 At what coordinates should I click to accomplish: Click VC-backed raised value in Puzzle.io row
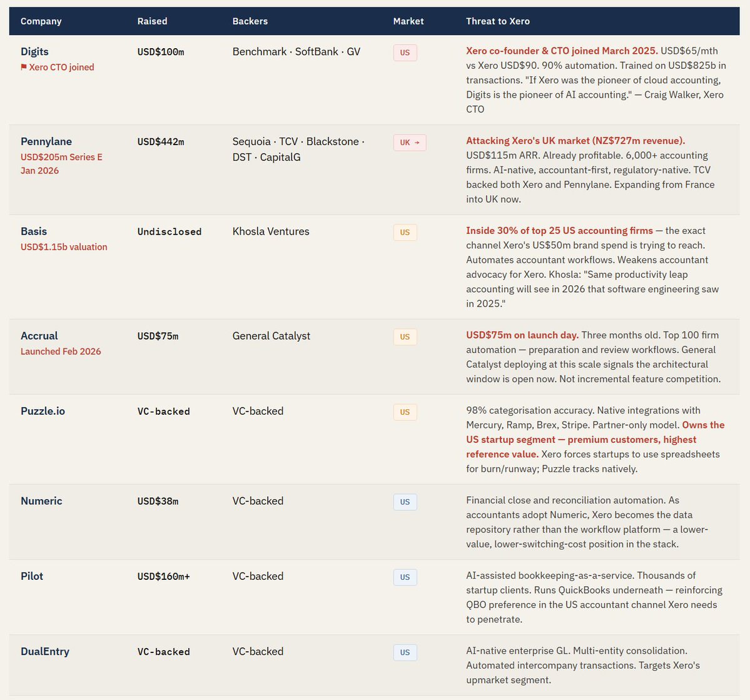pyautogui.click(x=164, y=412)
